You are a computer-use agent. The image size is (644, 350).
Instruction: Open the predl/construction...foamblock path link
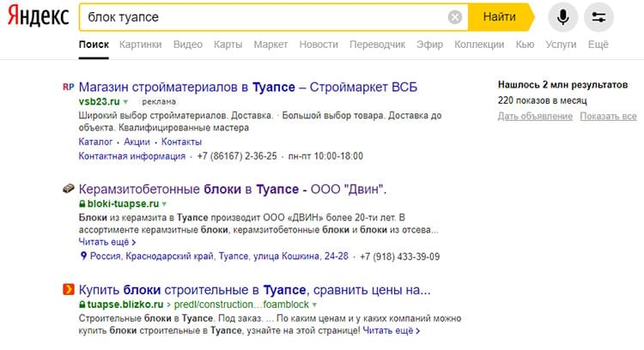tap(241, 305)
